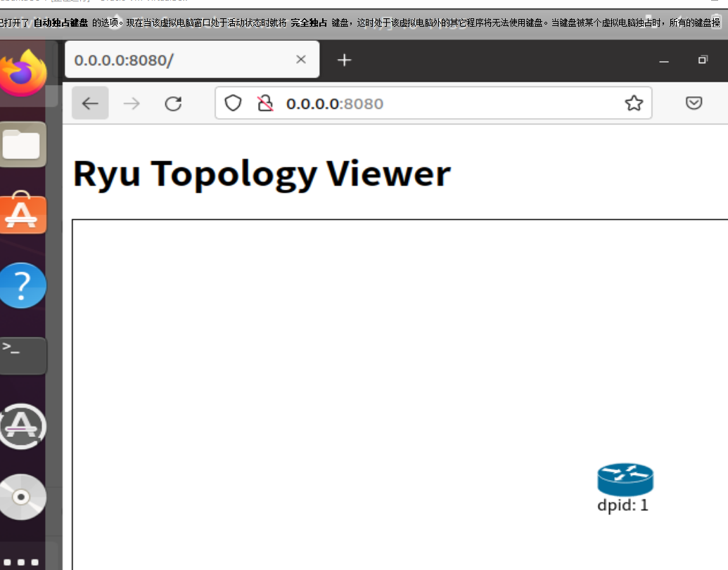Launch Ubuntu Software from the dock
The height and width of the screenshot is (570, 728).
pyautogui.click(x=23, y=214)
